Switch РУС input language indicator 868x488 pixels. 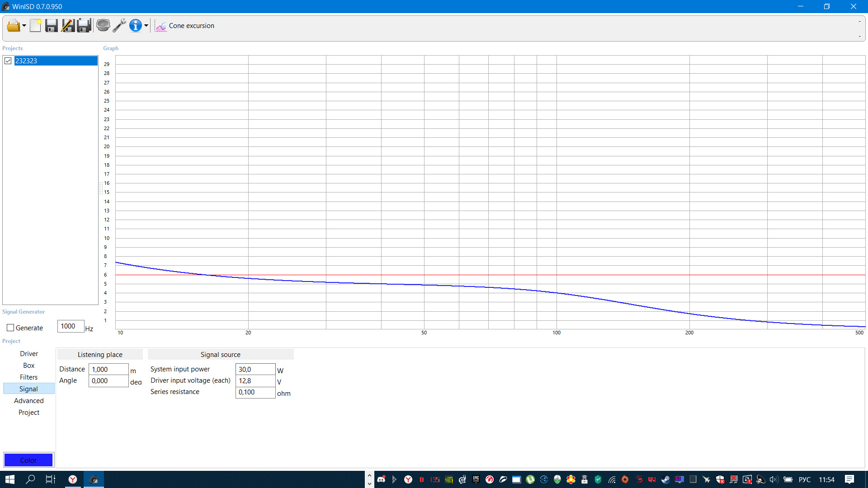[805, 479]
